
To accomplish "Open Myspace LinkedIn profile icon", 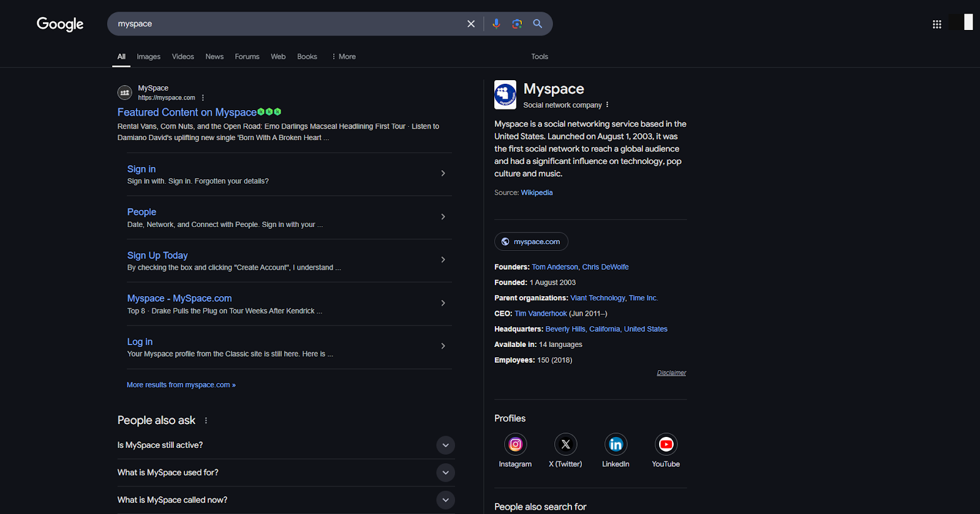I will click(x=616, y=444).
